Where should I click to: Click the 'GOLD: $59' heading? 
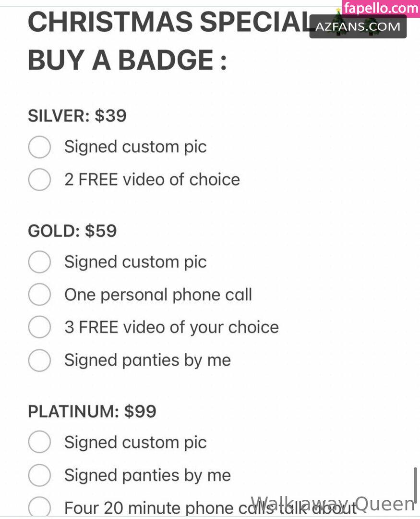[x=72, y=231]
